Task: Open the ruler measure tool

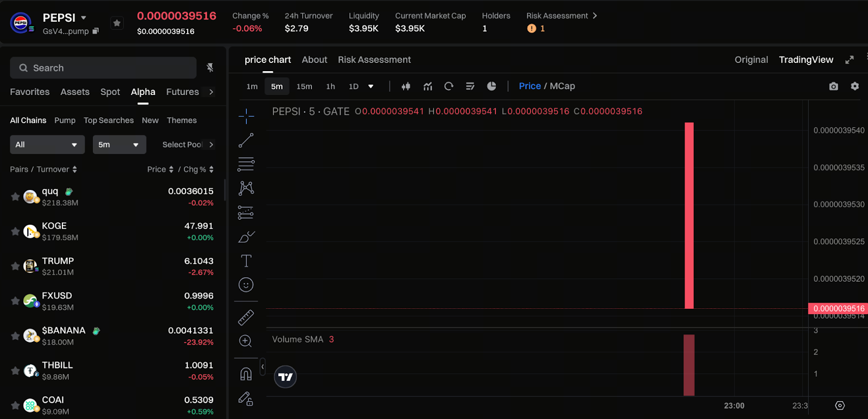Action: (x=246, y=318)
